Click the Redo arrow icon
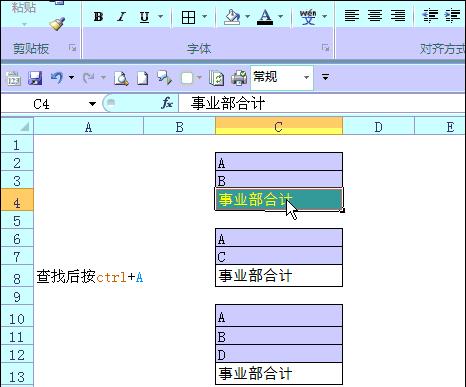The image size is (466, 387). [x=89, y=78]
